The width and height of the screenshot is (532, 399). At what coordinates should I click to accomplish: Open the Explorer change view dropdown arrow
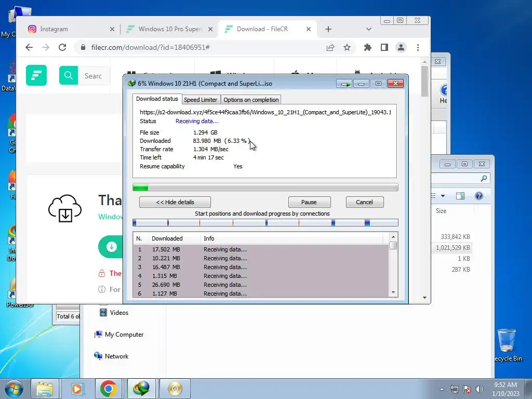click(443, 196)
